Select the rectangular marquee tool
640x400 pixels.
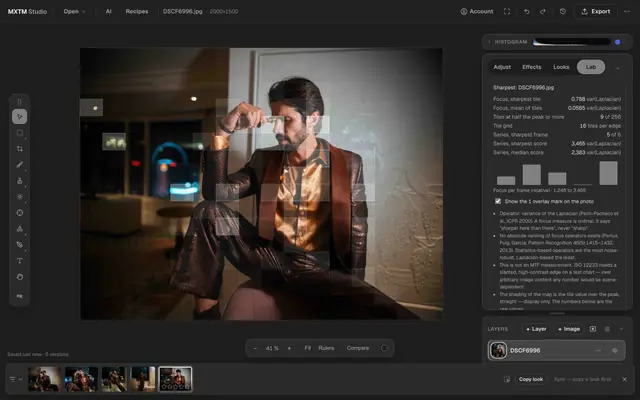pyautogui.click(x=19, y=133)
